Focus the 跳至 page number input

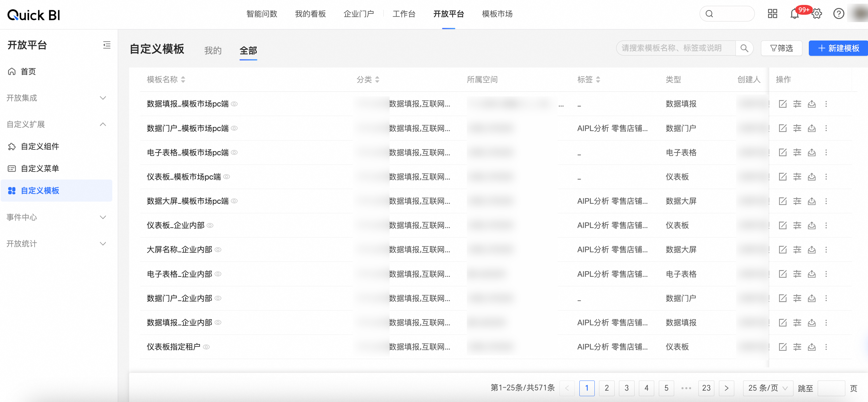(x=831, y=388)
